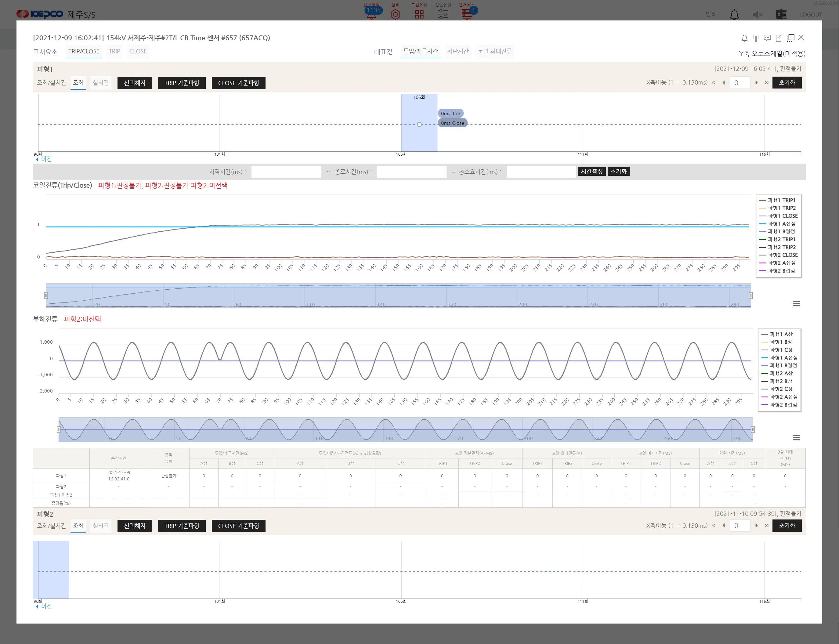The height and width of the screenshot is (644, 839).
Task: Click the alarm bell icon in dialog header
Action: point(744,38)
